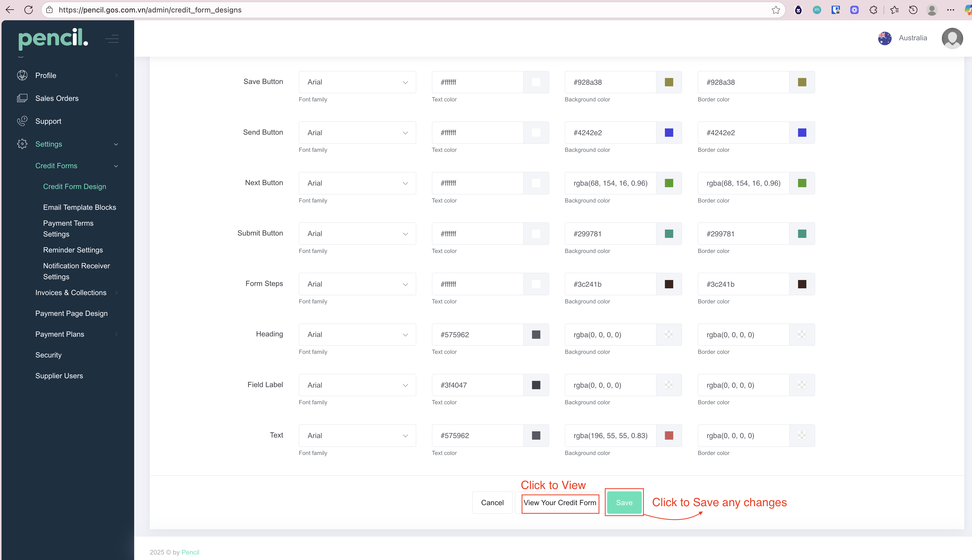Open Heading font family dropdown

point(357,335)
